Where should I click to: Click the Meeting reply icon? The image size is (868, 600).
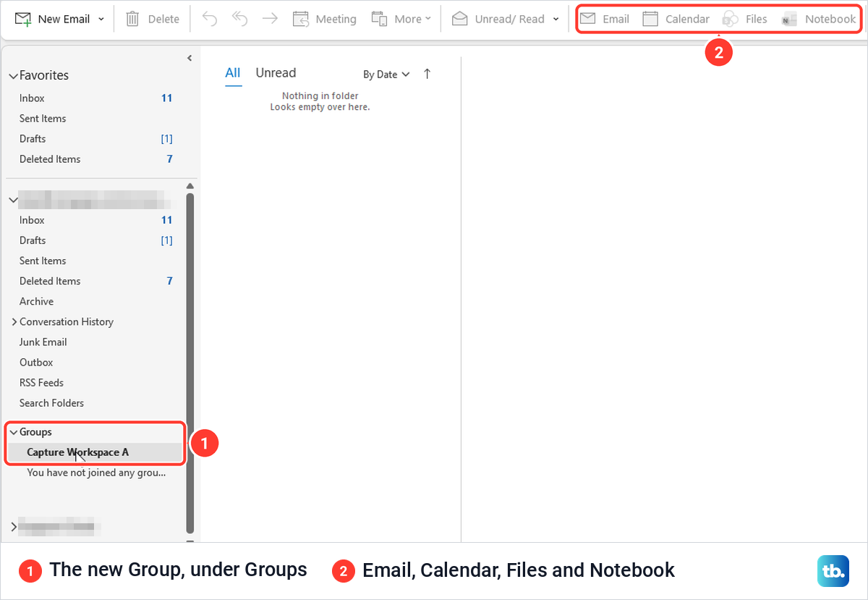pos(301,19)
